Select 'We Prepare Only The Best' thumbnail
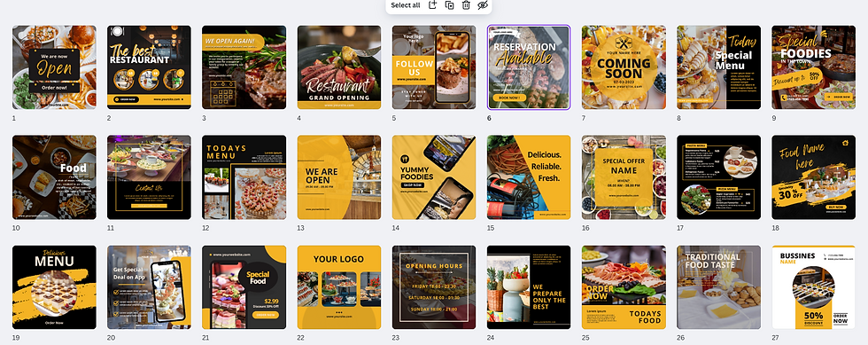Image resolution: width=868 pixels, height=345 pixels. coord(529,287)
